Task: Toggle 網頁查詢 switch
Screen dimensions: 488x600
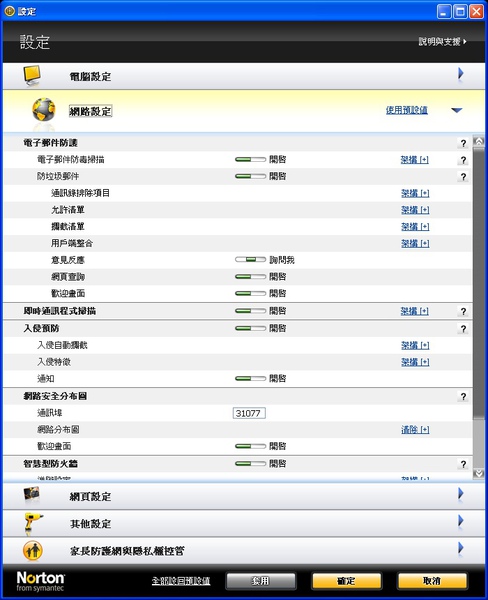Action: [x=250, y=276]
